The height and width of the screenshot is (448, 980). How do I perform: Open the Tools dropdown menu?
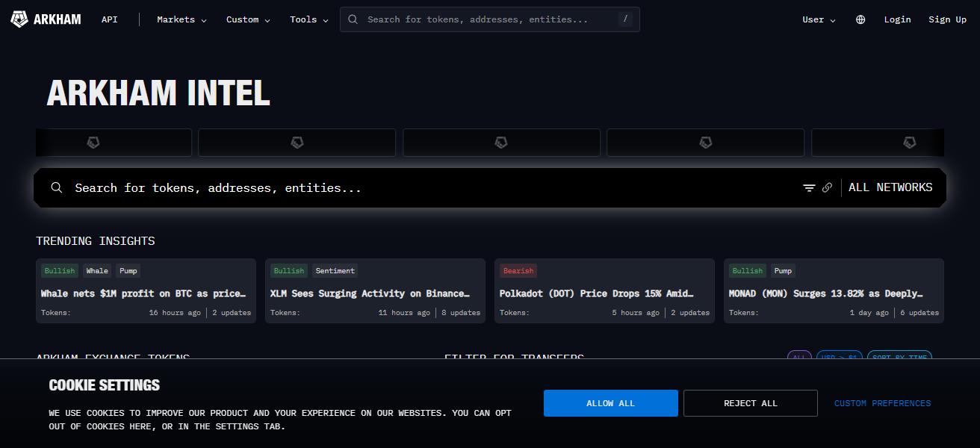[x=309, y=19]
